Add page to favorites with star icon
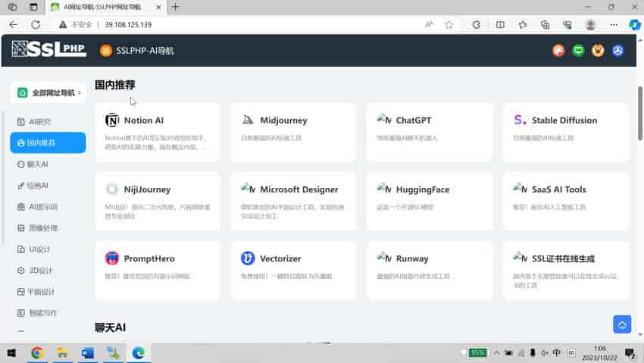The height and width of the screenshot is (363, 644). point(449,24)
